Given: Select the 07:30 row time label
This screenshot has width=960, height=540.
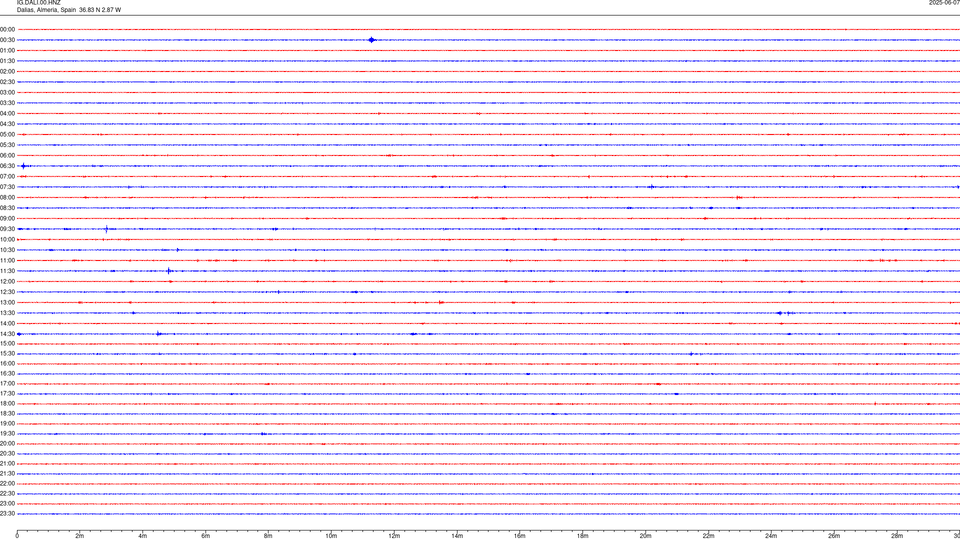Looking at the screenshot, I should coord(7,187).
